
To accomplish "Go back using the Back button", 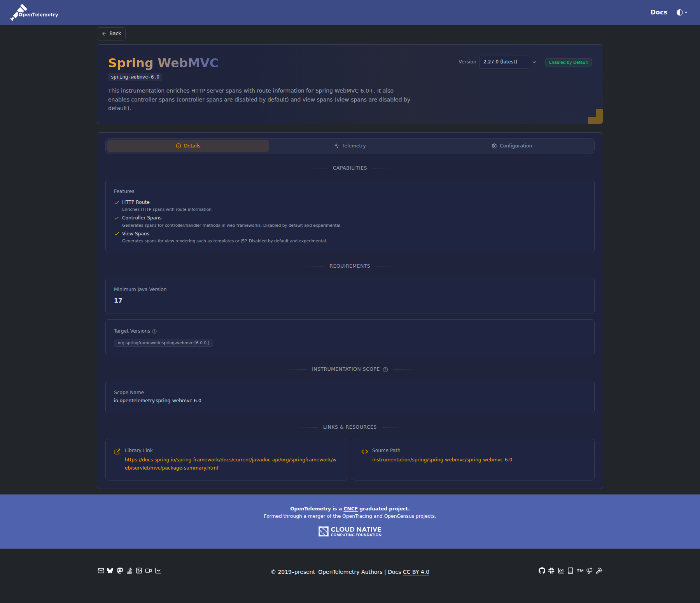I will point(111,34).
